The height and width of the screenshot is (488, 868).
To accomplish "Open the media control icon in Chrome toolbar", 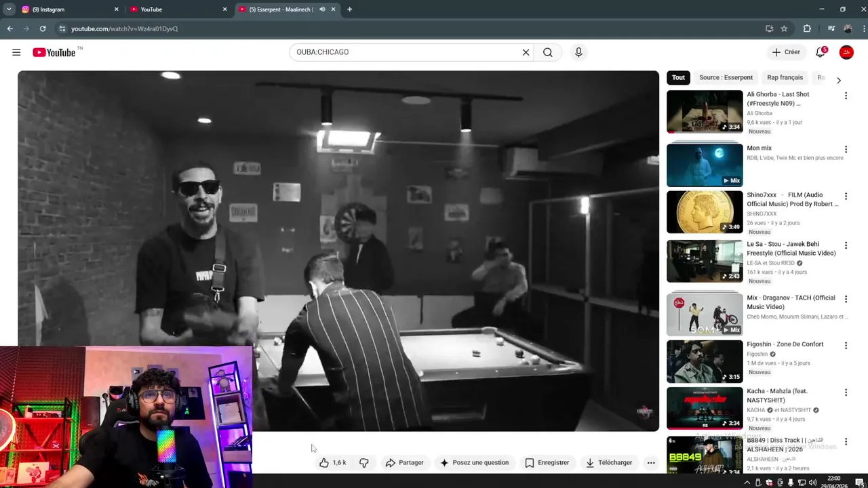I will click(x=831, y=28).
